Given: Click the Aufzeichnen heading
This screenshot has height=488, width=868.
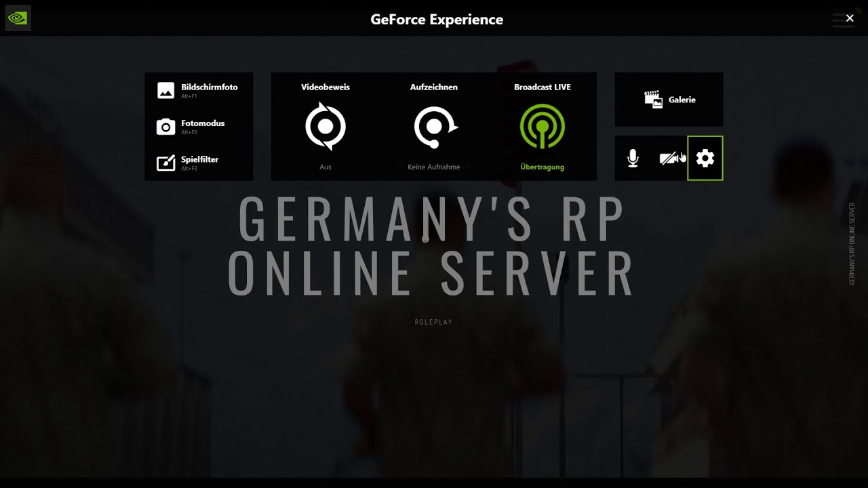Looking at the screenshot, I should pyautogui.click(x=434, y=87).
